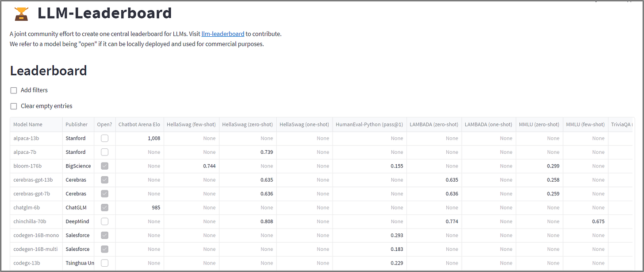
Task: Toggle Open? checkbox for codegen-16B-multi
Action: (104, 249)
